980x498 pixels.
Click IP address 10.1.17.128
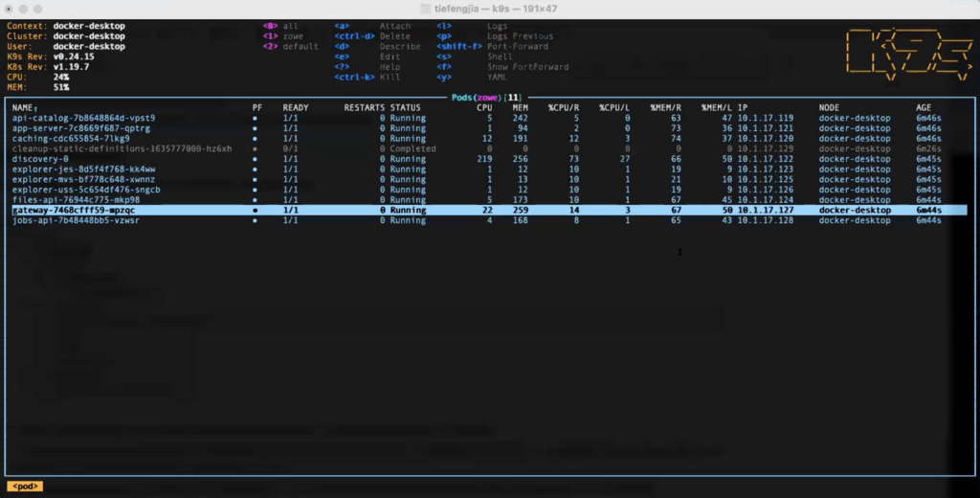(x=766, y=220)
